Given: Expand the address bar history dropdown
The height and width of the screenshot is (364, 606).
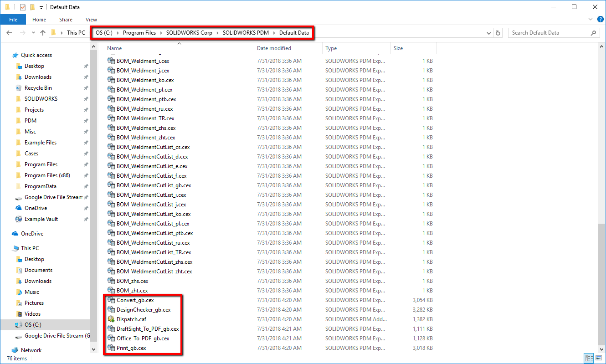Looking at the screenshot, I should (x=489, y=33).
